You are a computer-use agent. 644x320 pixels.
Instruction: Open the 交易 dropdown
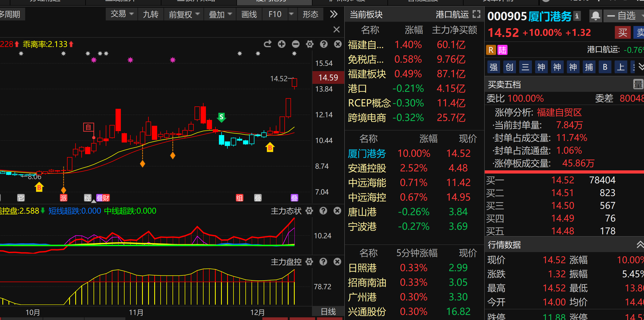pos(122,14)
